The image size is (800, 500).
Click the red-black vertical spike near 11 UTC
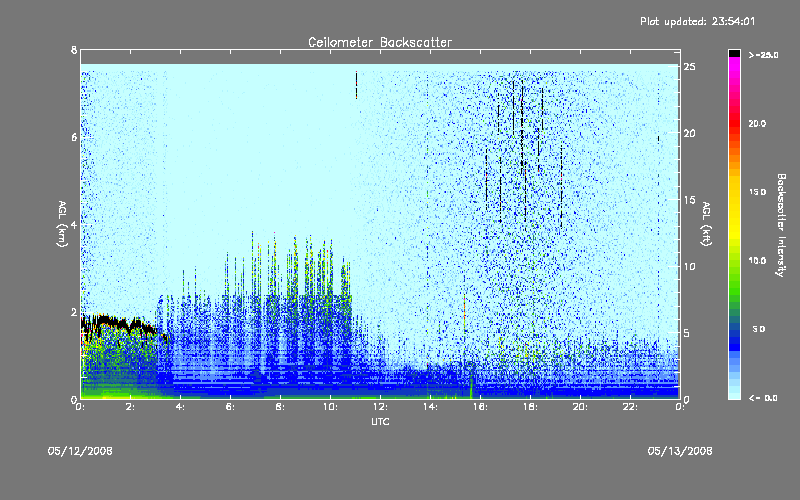pyautogui.click(x=356, y=85)
